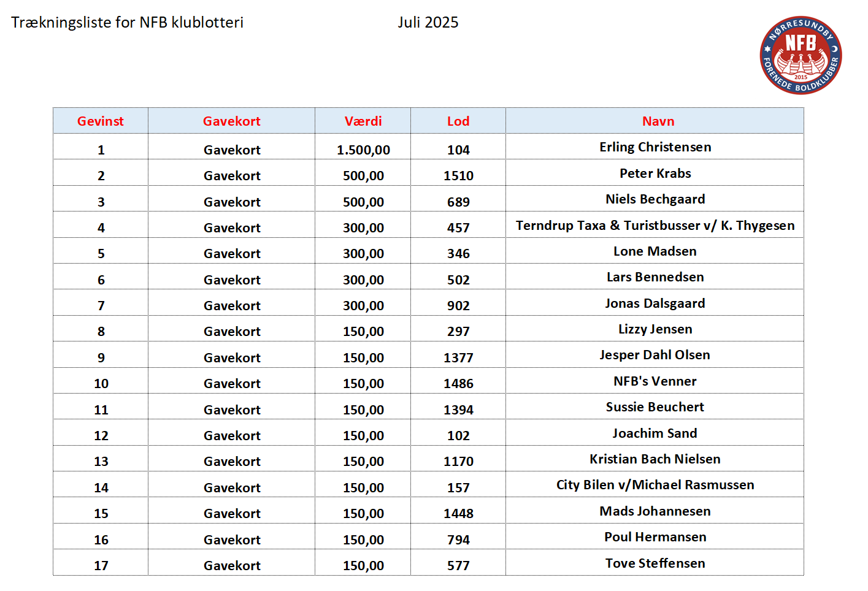868x591 pixels.
Task: Click lot number 1510
Action: (x=458, y=176)
